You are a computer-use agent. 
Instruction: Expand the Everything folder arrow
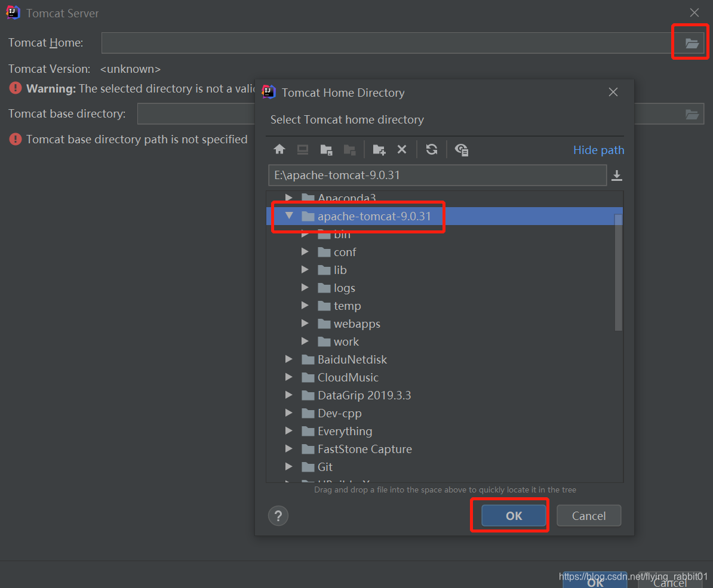point(289,430)
